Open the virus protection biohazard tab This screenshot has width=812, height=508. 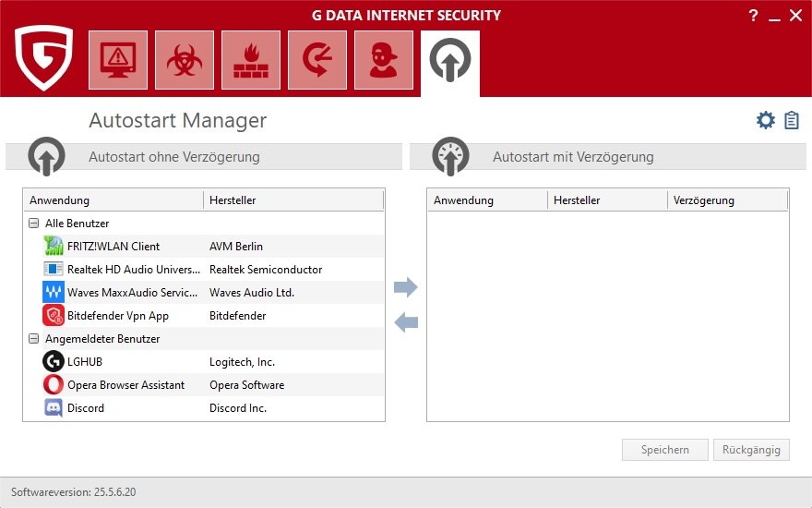point(185,60)
